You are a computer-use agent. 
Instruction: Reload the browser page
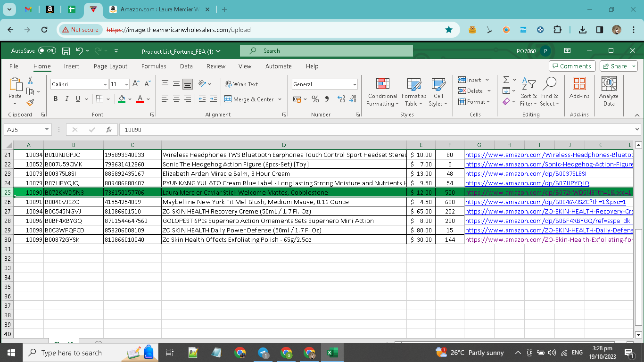44,30
